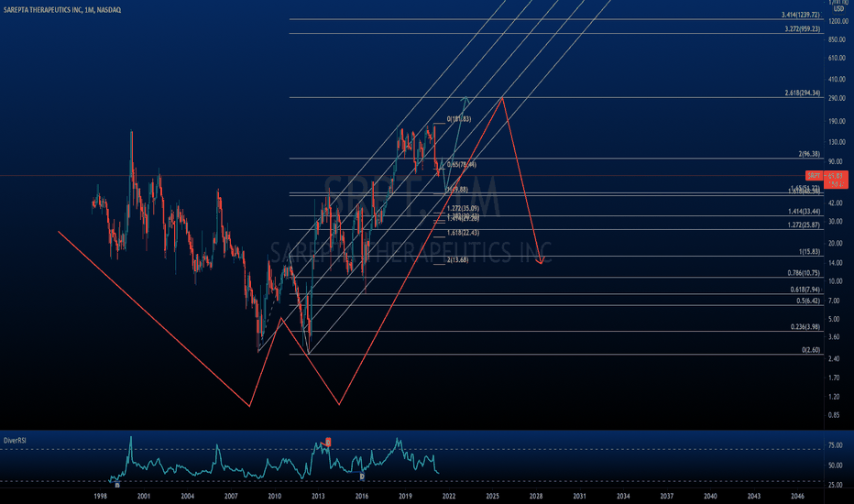The image size is (854, 504).
Task: Select the red bearish marker on DiverRSI
Action: point(328,442)
